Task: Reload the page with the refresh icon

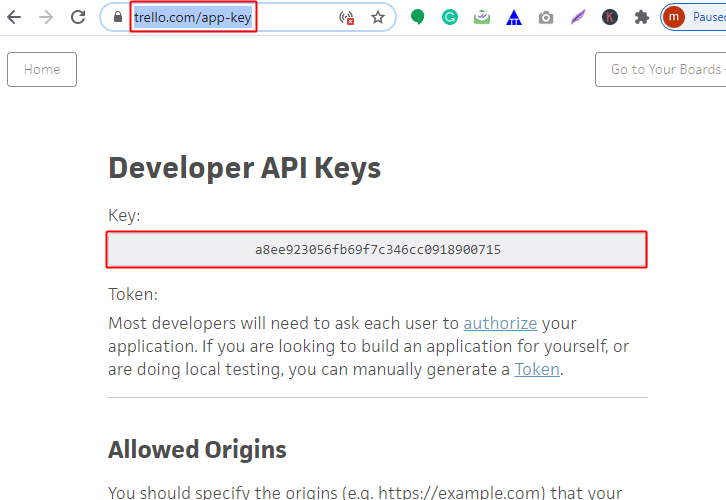Action: 78,17
